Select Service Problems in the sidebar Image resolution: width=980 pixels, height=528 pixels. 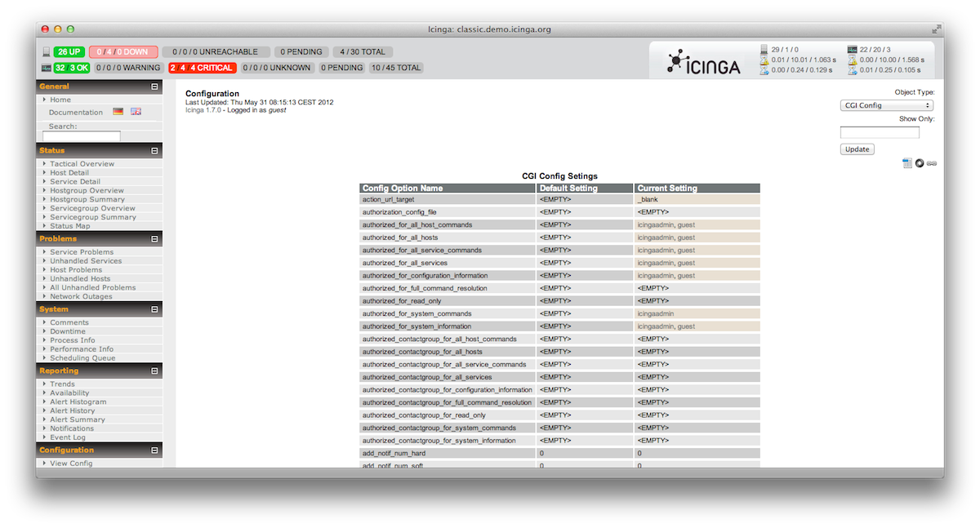point(82,252)
